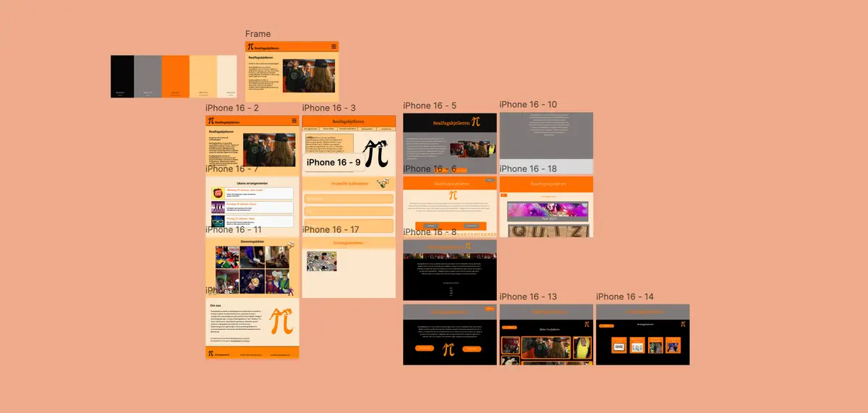Click pi logo in iPhone 16 - 2 header
868x413 pixels.
coord(211,121)
